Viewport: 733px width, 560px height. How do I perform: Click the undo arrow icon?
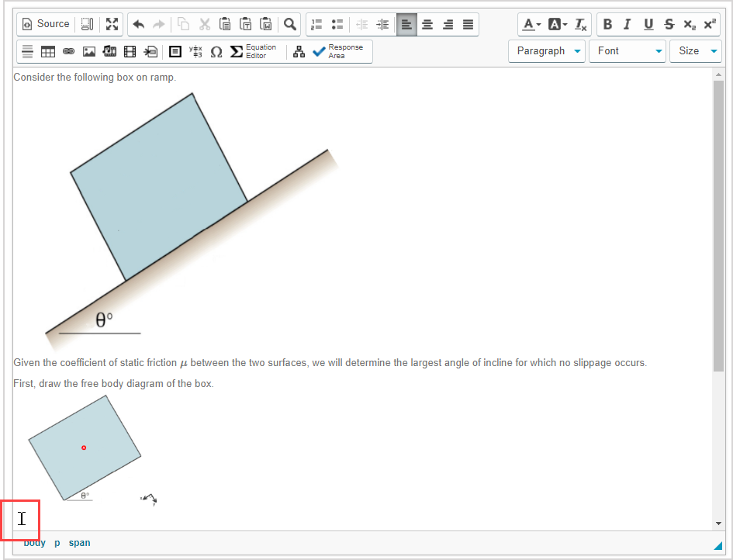click(139, 24)
